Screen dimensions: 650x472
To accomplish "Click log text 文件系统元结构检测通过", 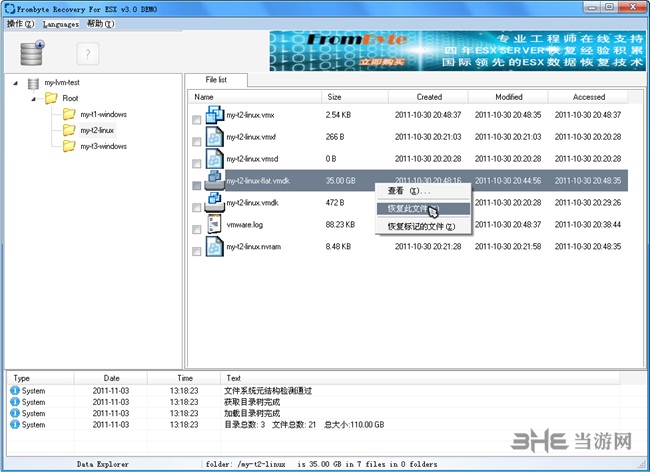I will click(x=268, y=391).
